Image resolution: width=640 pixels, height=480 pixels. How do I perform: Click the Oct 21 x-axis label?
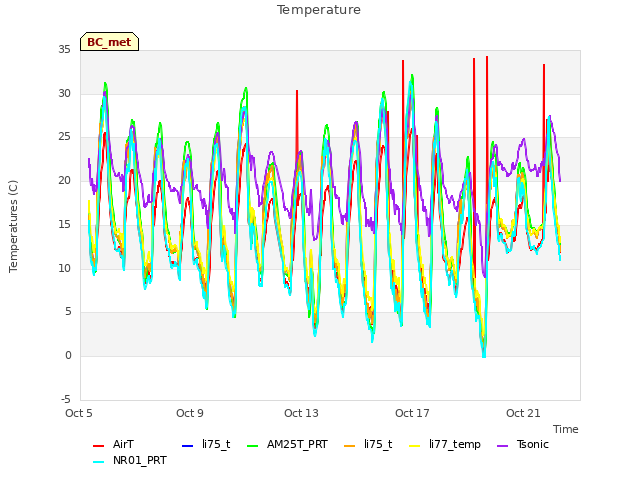(523, 413)
